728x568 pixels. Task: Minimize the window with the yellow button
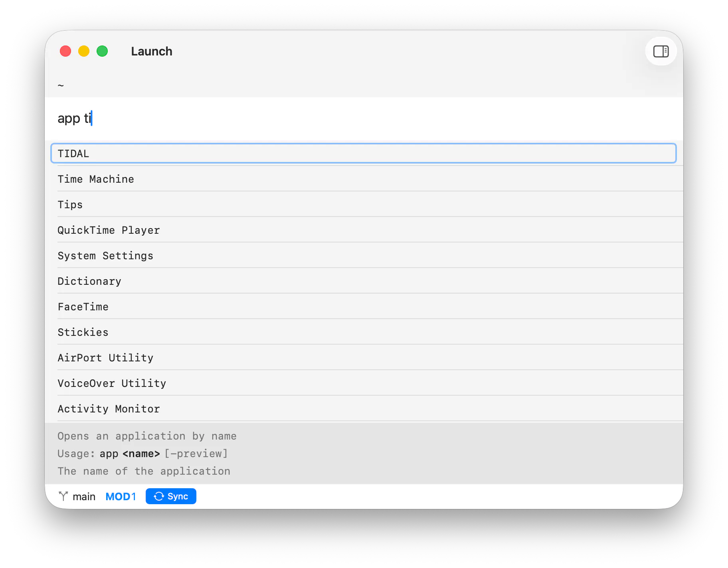84,51
